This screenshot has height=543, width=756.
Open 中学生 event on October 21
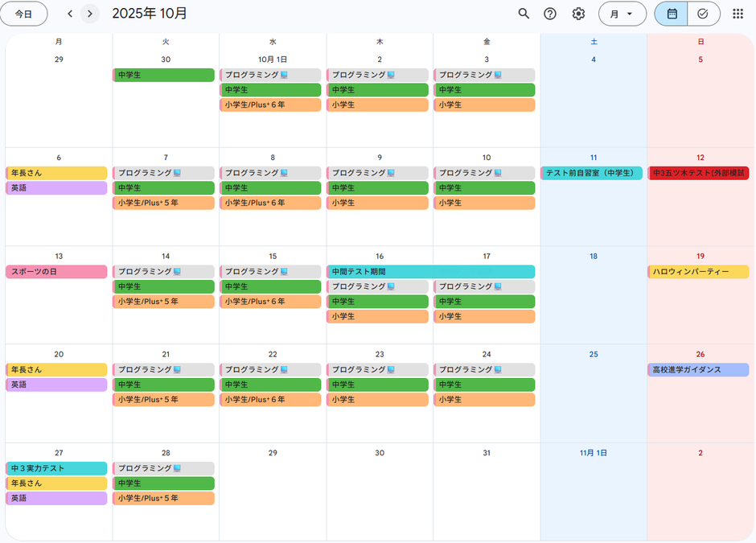pos(163,385)
